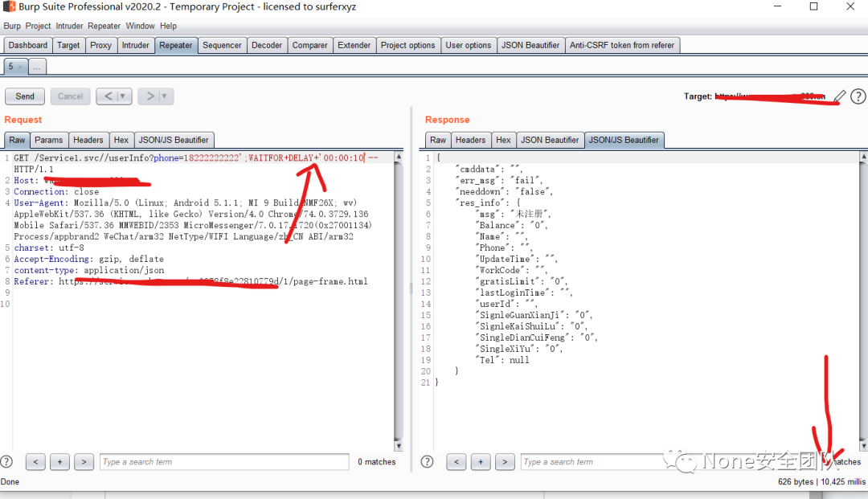Image resolution: width=868 pixels, height=499 pixels.
Task: Find previous match in response search
Action: click(457, 461)
